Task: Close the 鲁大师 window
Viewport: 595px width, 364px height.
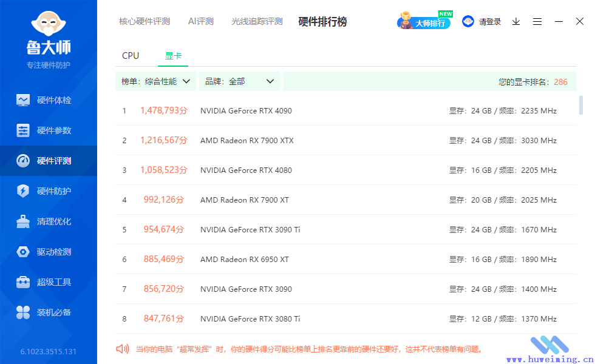Action: (x=580, y=21)
